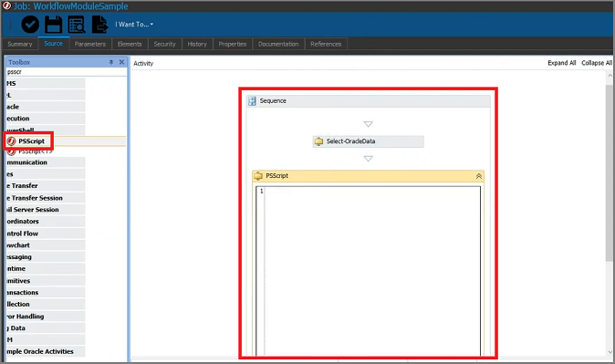
Task: Collapse the PSScript activity with chevron
Action: pos(478,176)
